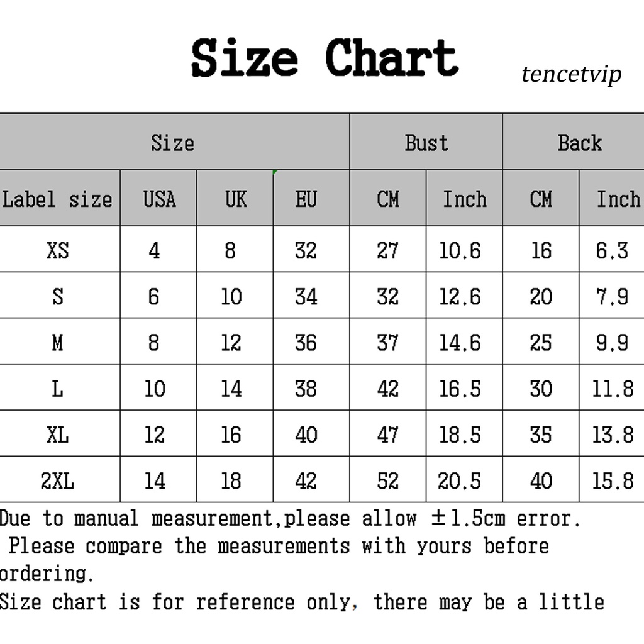This screenshot has height=644, width=644.
Task: Click back inch value 15.8
Action: [613, 481]
